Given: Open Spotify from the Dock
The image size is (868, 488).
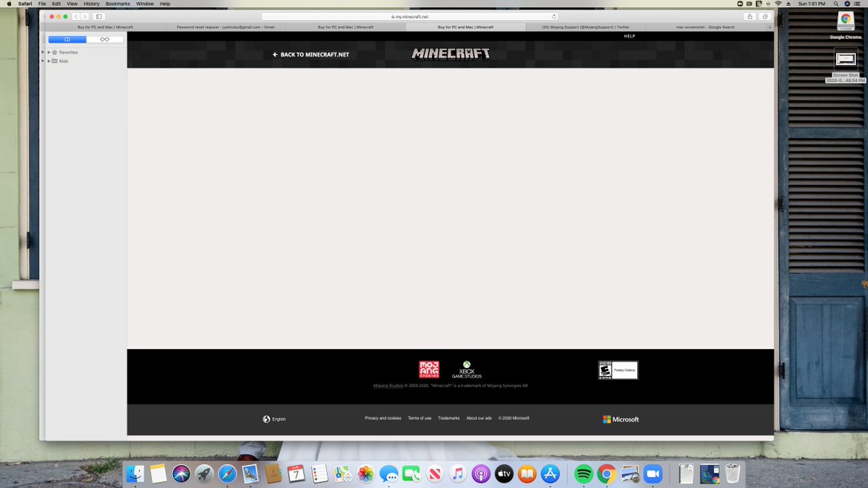Looking at the screenshot, I should tap(584, 474).
